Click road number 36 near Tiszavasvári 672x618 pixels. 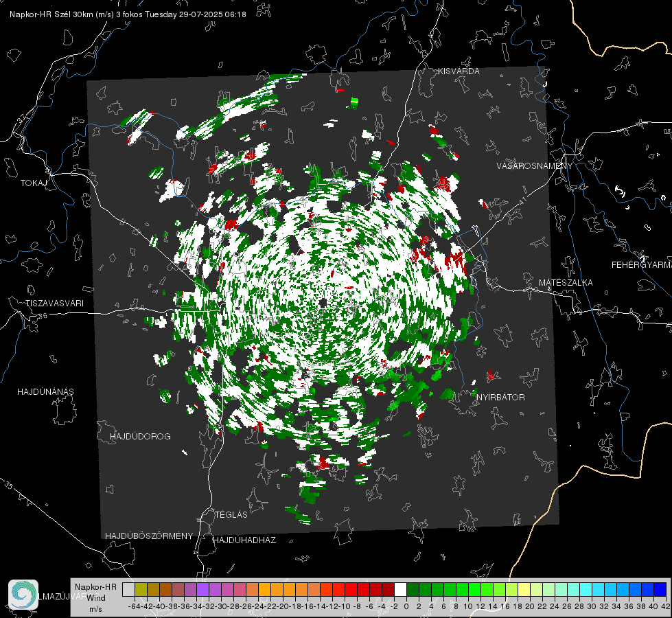coord(43,316)
